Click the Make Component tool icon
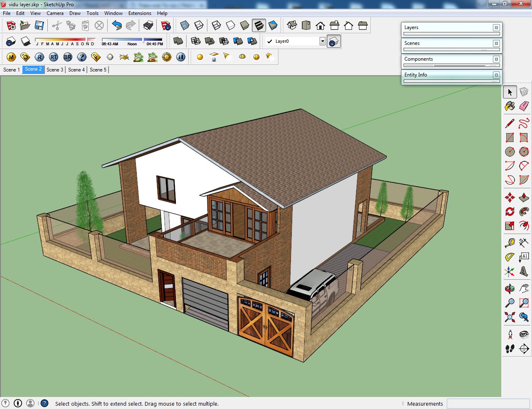This screenshot has width=532, height=409. pyautogui.click(x=524, y=92)
